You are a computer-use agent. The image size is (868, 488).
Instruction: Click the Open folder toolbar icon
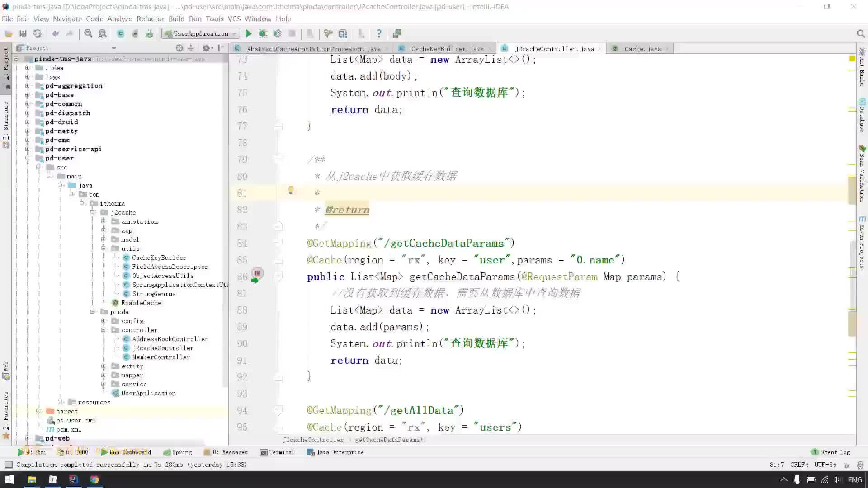pyautogui.click(x=8, y=33)
